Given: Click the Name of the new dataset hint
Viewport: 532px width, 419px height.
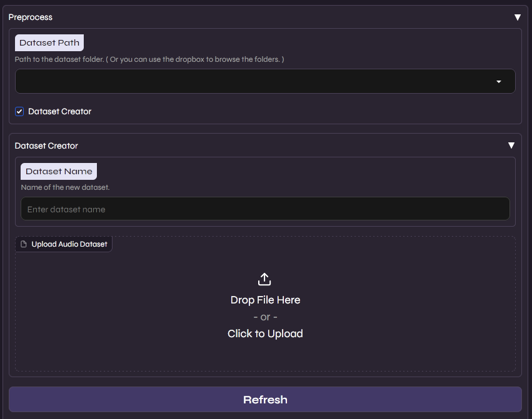Looking at the screenshot, I should click(x=65, y=187).
